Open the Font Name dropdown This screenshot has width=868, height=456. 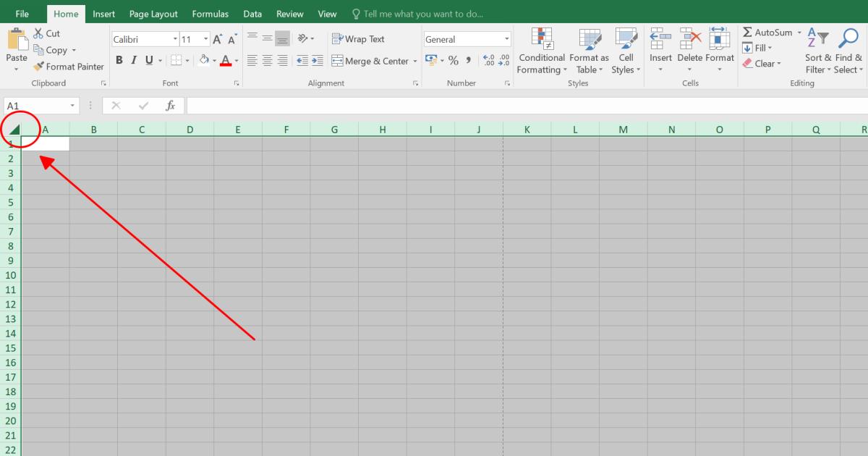click(175, 38)
